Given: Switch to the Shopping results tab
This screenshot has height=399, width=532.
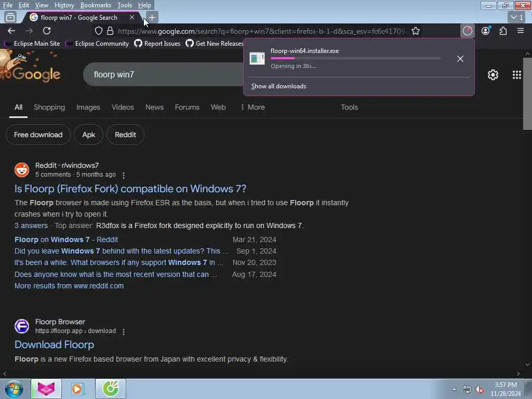Looking at the screenshot, I should tap(49, 107).
